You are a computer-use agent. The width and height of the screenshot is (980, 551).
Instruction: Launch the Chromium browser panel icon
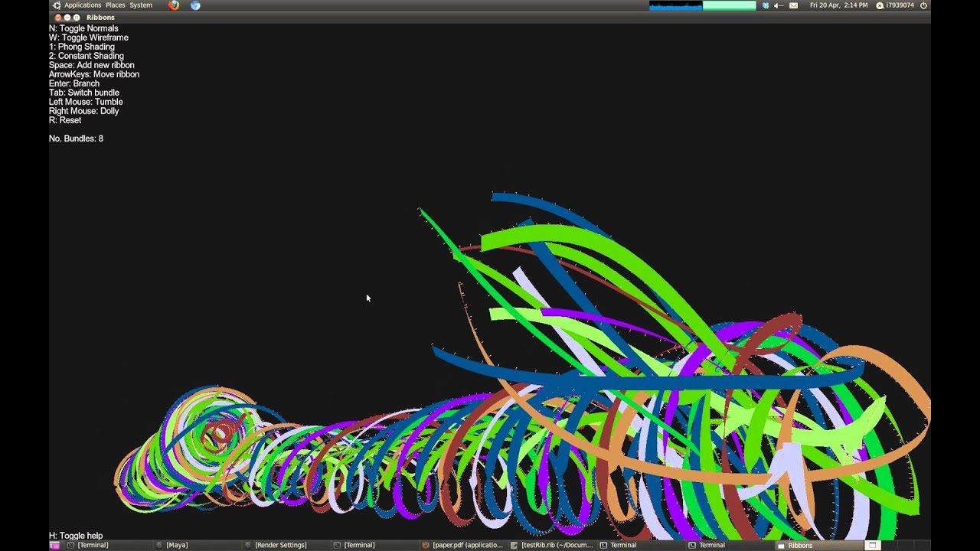tap(195, 5)
